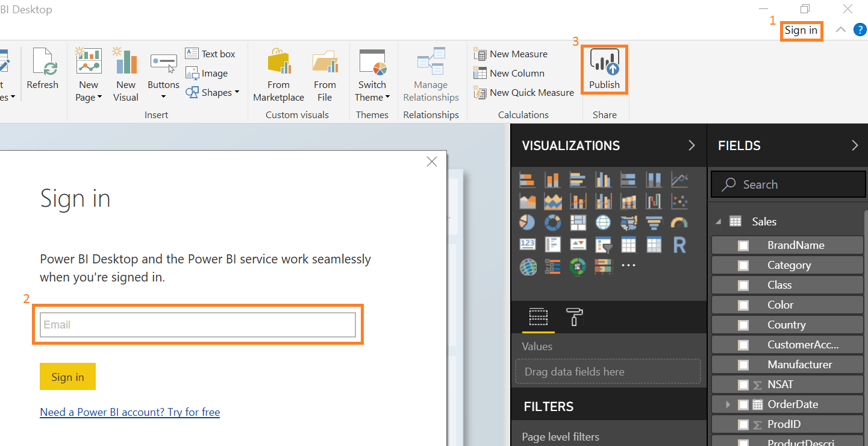Tick the CustomerAcc... field checkbox
This screenshot has width=868, height=446.
(x=743, y=345)
